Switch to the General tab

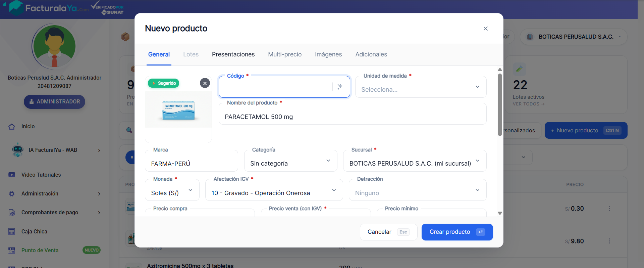pos(159,54)
